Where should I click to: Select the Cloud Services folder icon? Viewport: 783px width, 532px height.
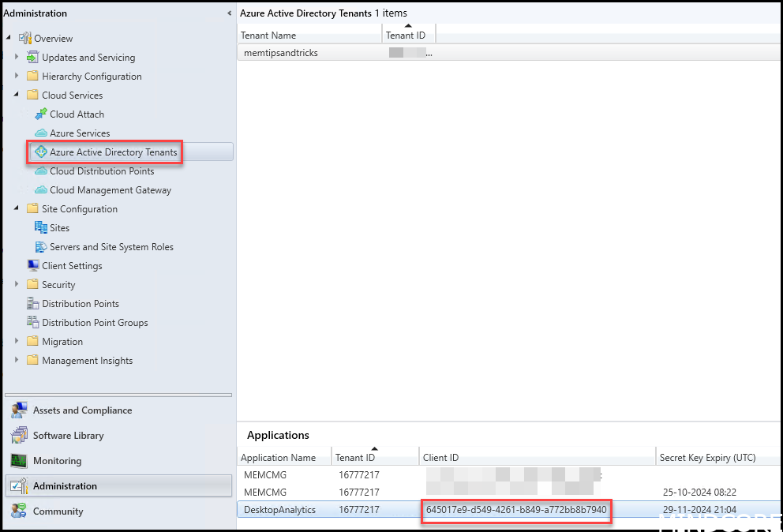tap(32, 95)
